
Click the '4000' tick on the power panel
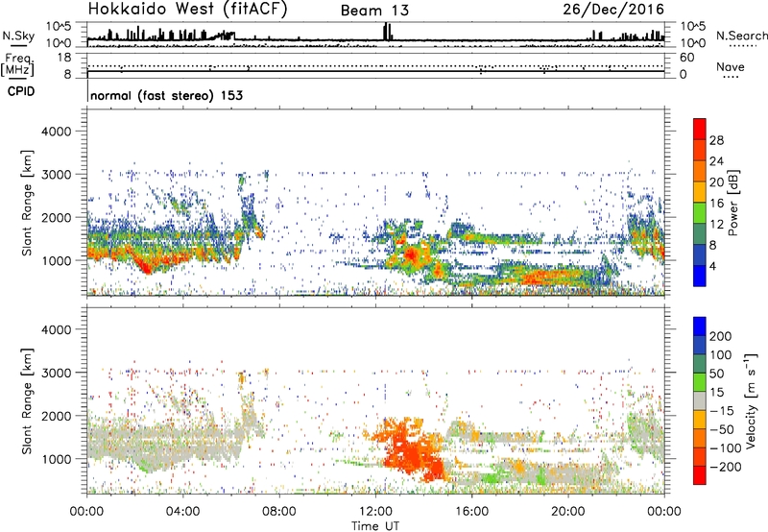[57, 132]
